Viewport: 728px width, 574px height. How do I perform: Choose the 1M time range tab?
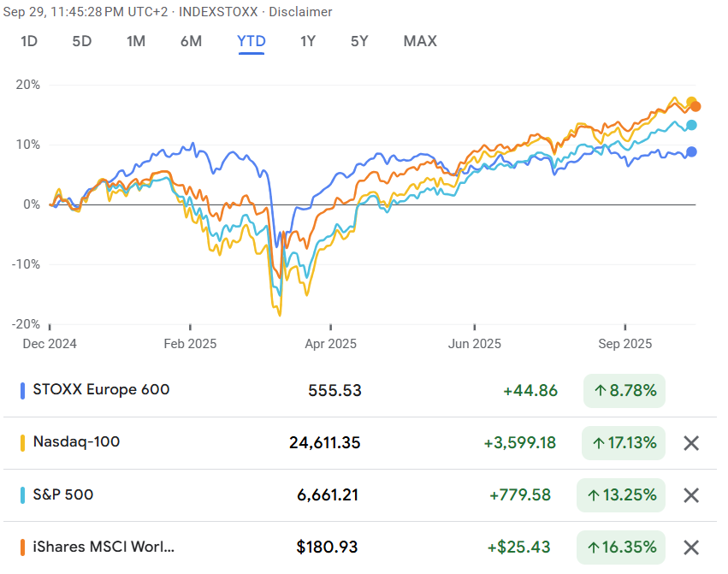[136, 41]
